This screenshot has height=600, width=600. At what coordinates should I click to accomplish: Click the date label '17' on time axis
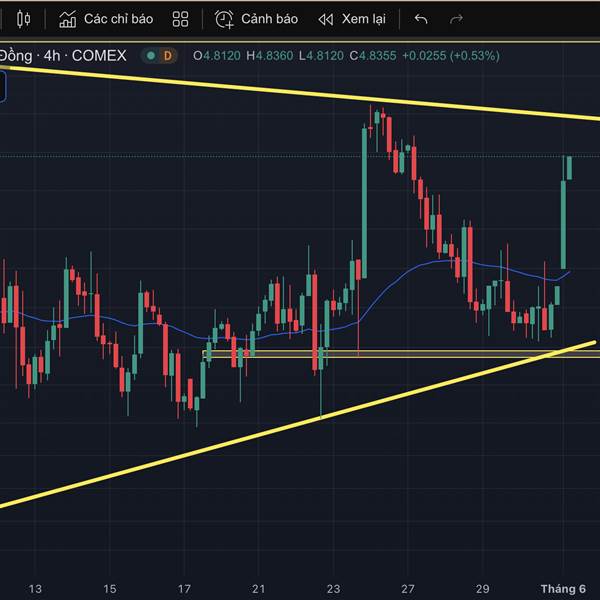tap(184, 589)
